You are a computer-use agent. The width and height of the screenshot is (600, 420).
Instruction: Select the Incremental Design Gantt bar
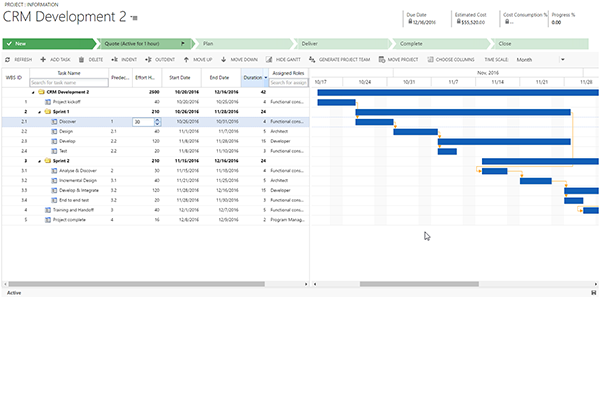pos(536,181)
